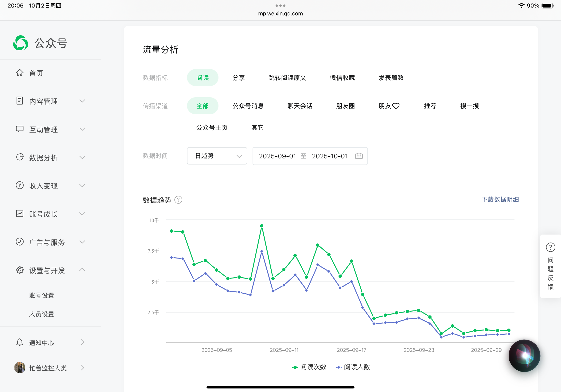The image size is (561, 392).
Task: Select the 朋友圈 channel filter
Action: click(x=345, y=106)
